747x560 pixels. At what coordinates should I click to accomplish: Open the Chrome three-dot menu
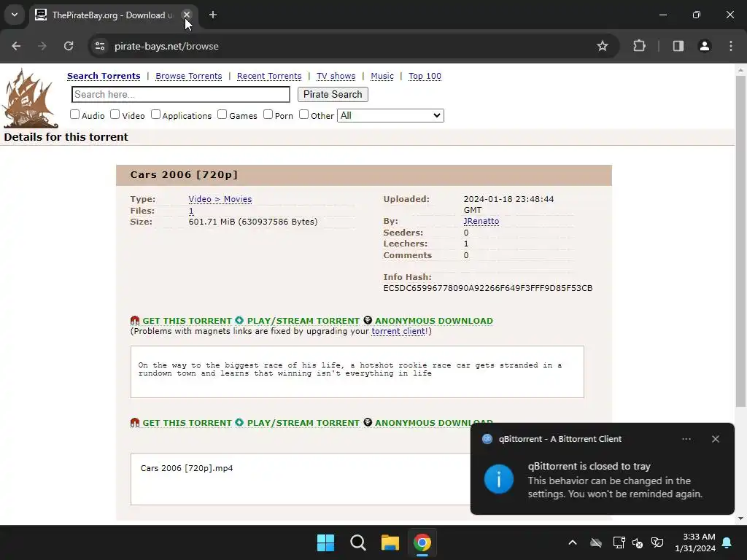(731, 46)
